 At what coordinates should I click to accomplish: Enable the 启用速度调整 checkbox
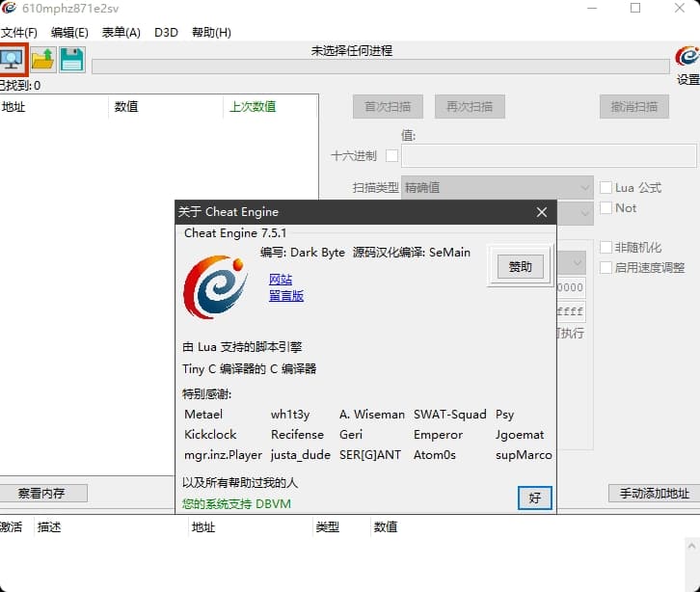606,268
